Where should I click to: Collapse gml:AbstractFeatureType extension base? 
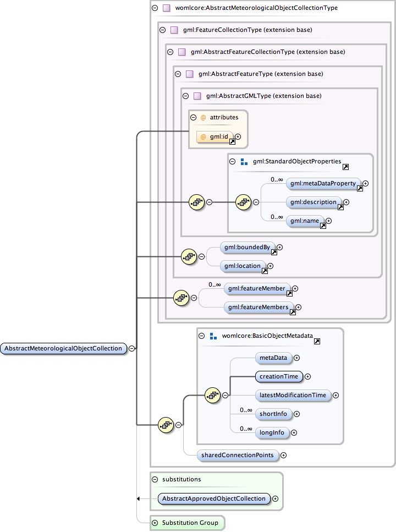178,74
